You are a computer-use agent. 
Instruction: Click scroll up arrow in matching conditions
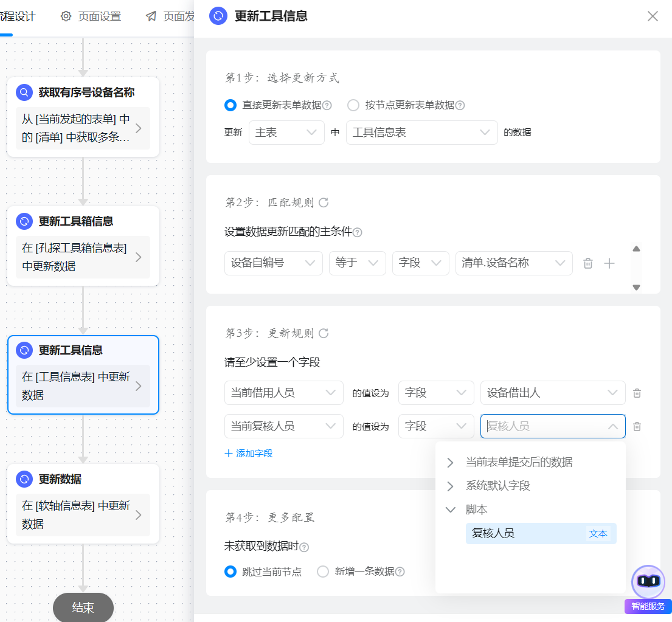637,249
